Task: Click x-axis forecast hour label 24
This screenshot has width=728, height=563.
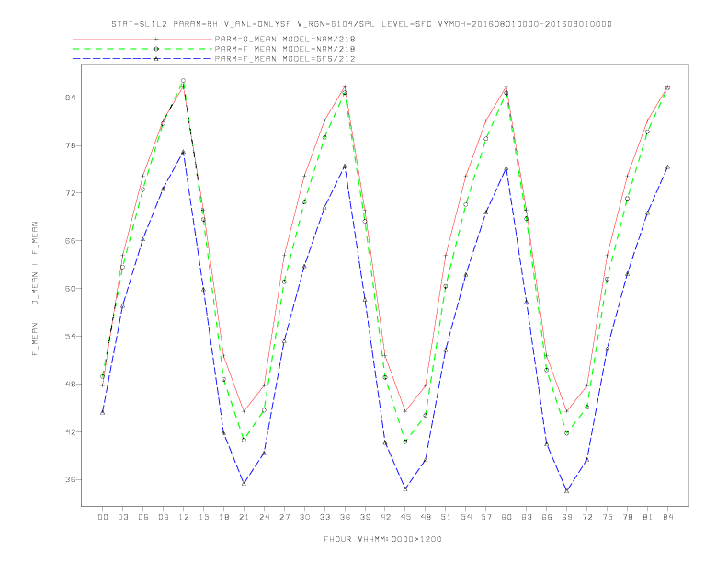Action: pyautogui.click(x=264, y=517)
